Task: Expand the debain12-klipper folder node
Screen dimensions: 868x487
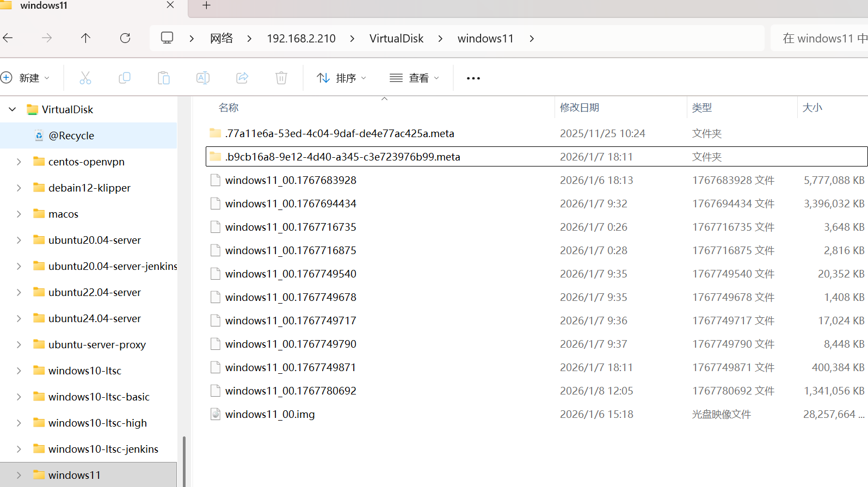Action: pos(19,188)
